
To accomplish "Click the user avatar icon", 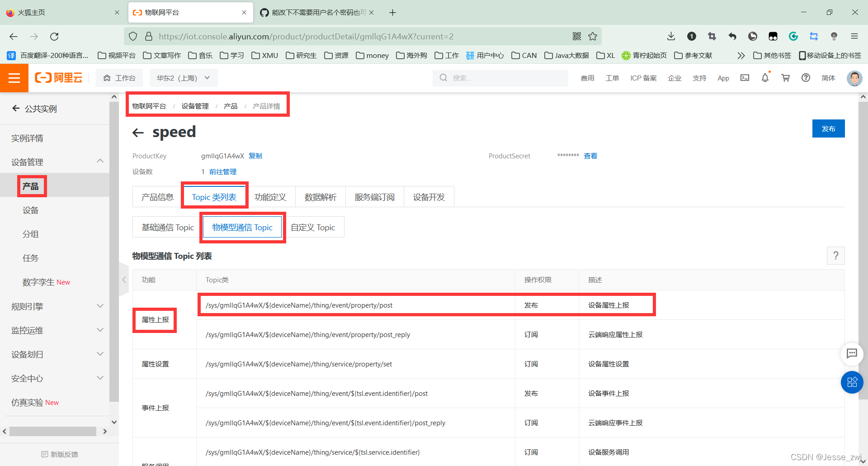I will 854,78.
